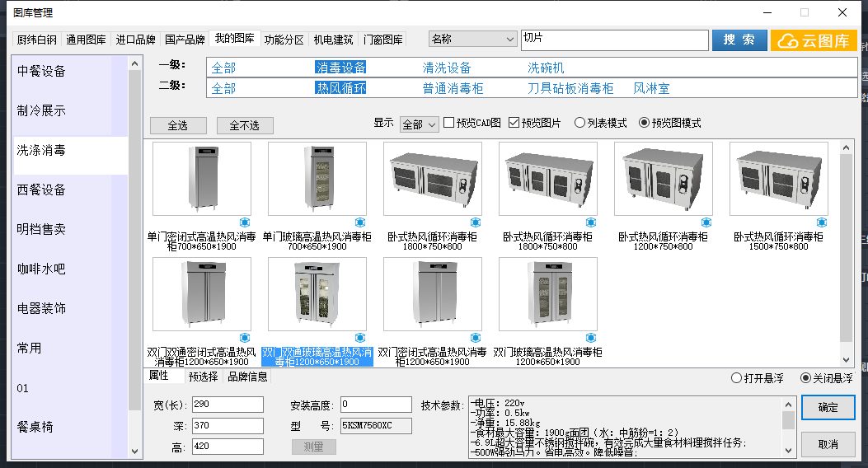This screenshot has height=468, width=868.
Task: Select 单门密闭式高温热风消毒柜 thumbnail image
Action: 201,179
